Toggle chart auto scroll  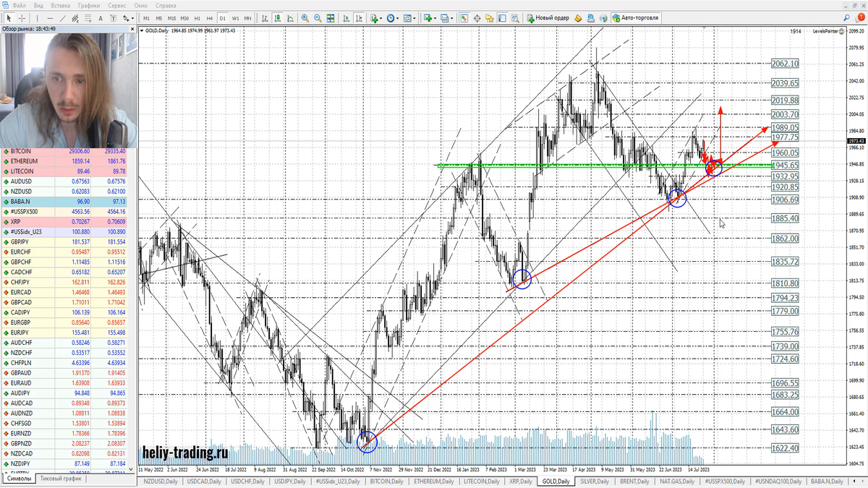pyautogui.click(x=346, y=17)
